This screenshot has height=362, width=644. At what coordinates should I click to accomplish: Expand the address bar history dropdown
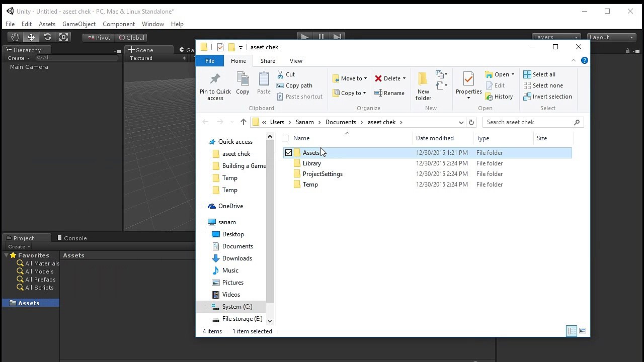point(461,122)
